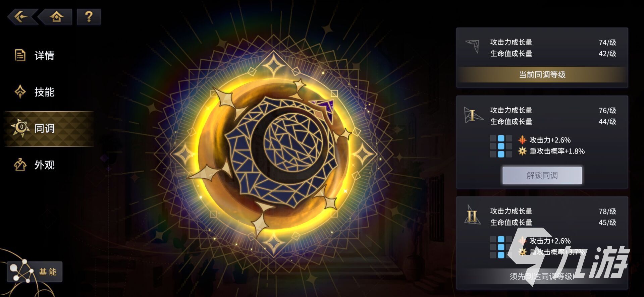Click the 解锁同调 unlock button
The image size is (644, 297).
pyautogui.click(x=542, y=175)
